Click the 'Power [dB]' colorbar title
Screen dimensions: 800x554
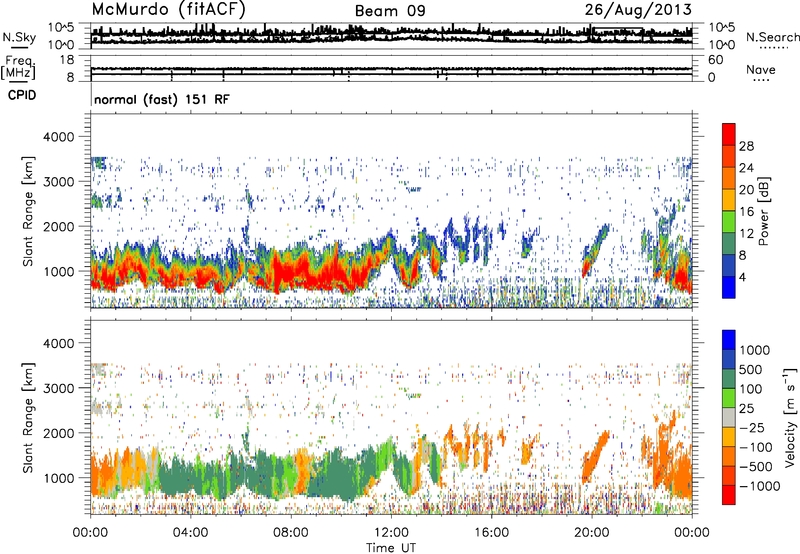click(x=764, y=211)
